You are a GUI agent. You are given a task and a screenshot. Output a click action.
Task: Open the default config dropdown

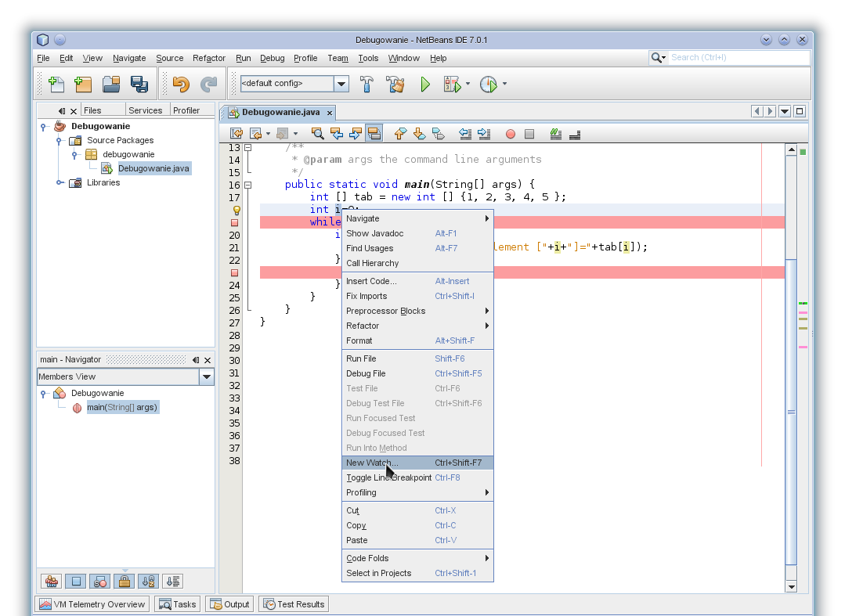pyautogui.click(x=341, y=84)
